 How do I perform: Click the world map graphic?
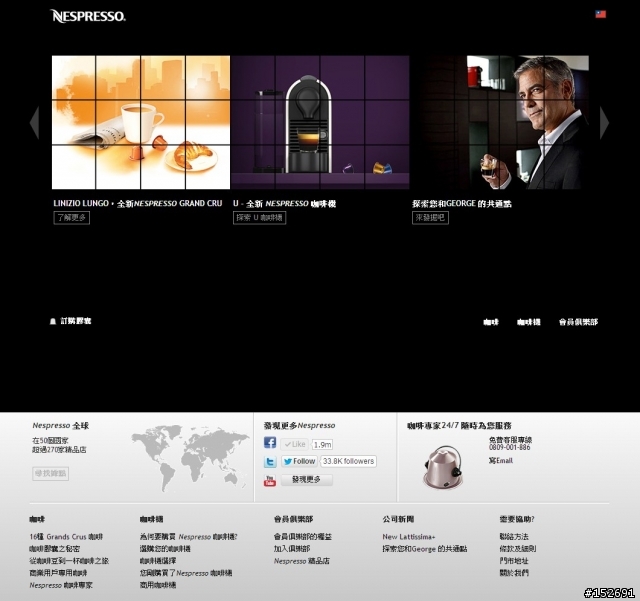tap(190, 457)
